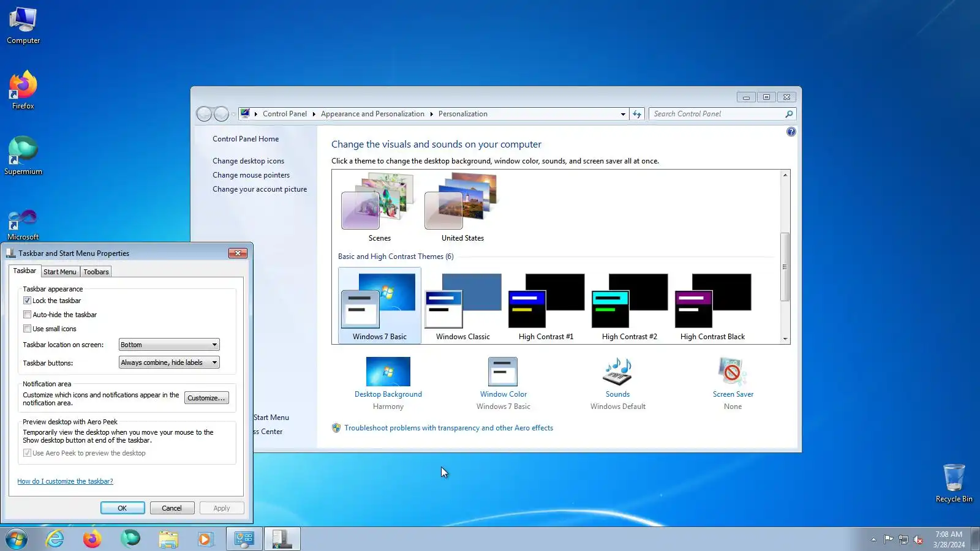Go back in the Control Panel window
The width and height of the screenshot is (980, 551).
click(204, 114)
